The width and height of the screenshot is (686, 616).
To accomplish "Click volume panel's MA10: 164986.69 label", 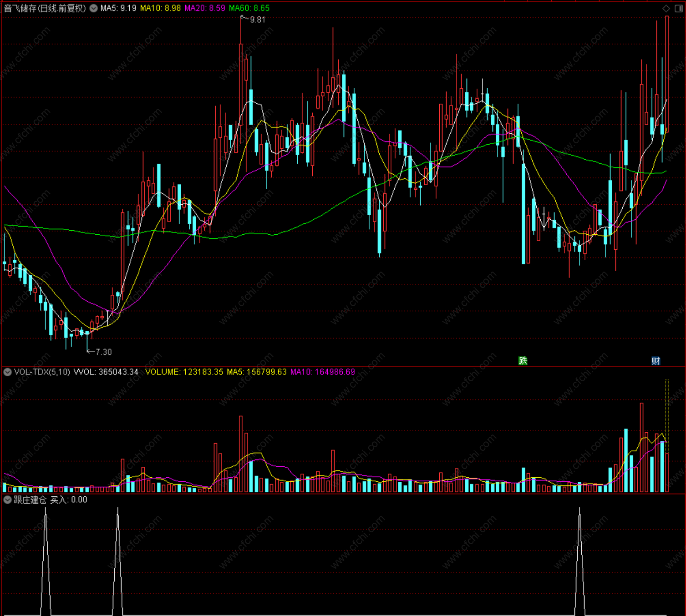I will (x=323, y=372).
